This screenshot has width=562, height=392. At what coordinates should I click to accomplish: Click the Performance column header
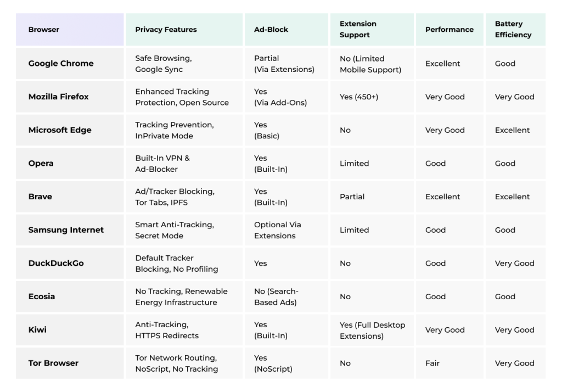(x=449, y=30)
